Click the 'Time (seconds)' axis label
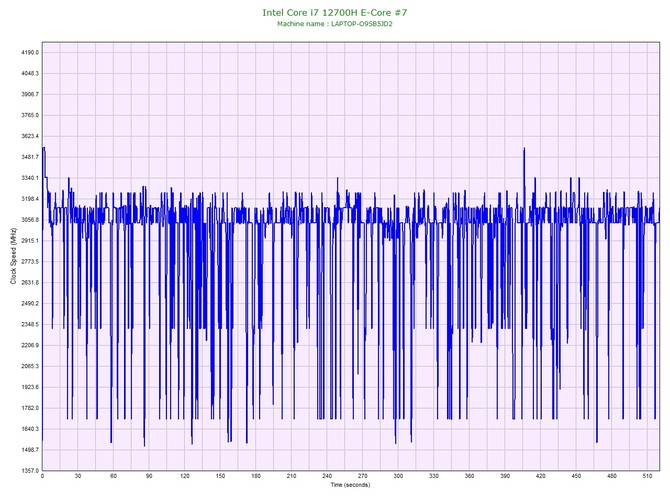Image resolution: width=670 pixels, height=502 pixels. [350, 484]
